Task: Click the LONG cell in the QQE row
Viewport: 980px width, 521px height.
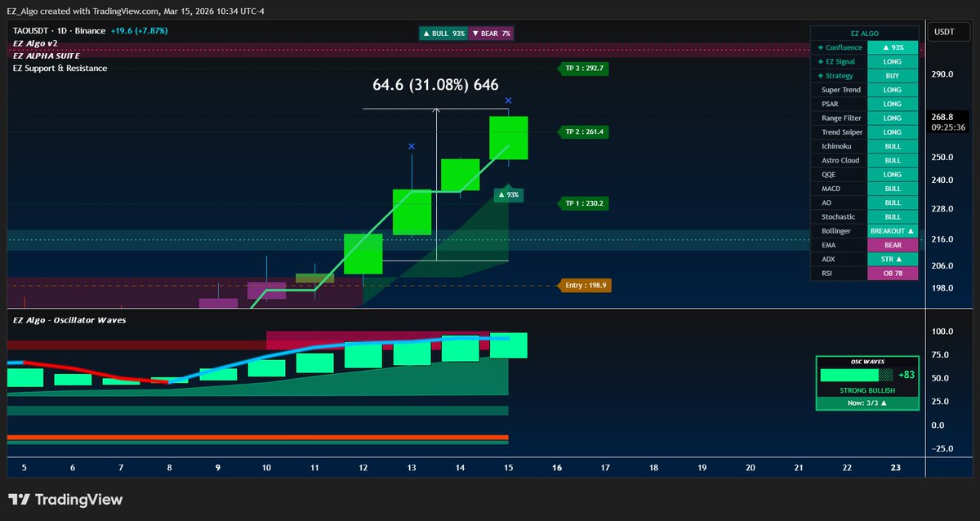Action: coord(893,175)
